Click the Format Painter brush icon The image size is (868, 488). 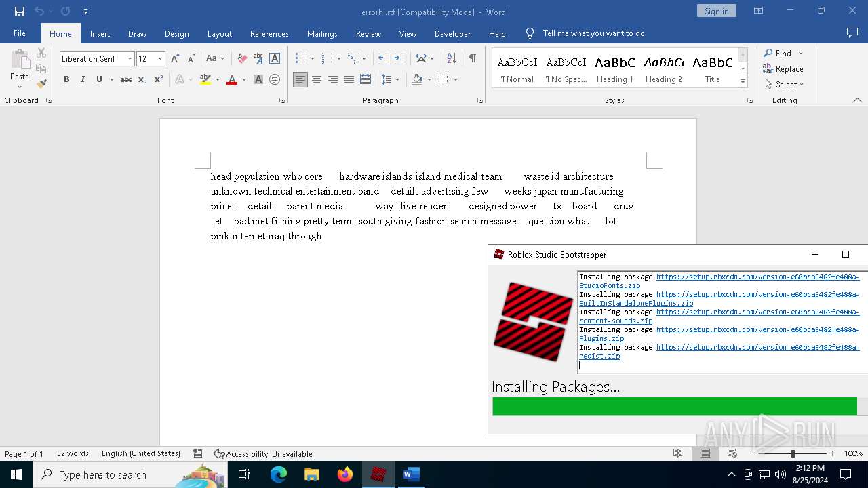41,84
